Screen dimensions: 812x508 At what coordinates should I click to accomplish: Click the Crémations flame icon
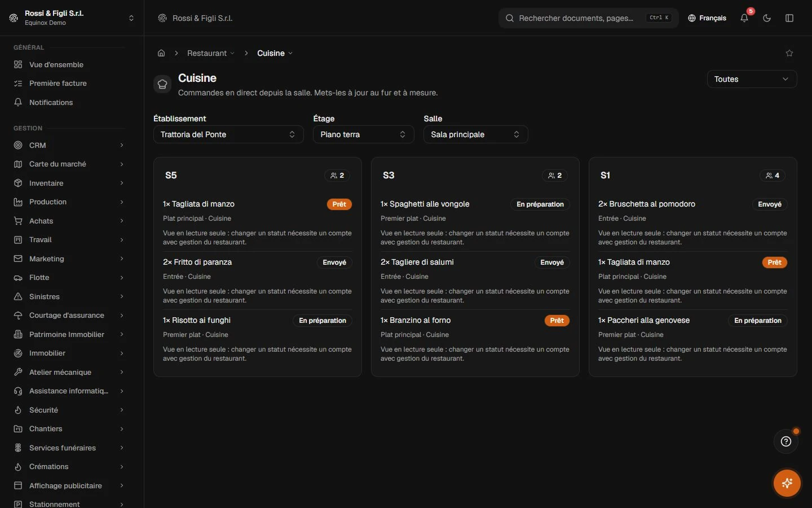pos(18,467)
